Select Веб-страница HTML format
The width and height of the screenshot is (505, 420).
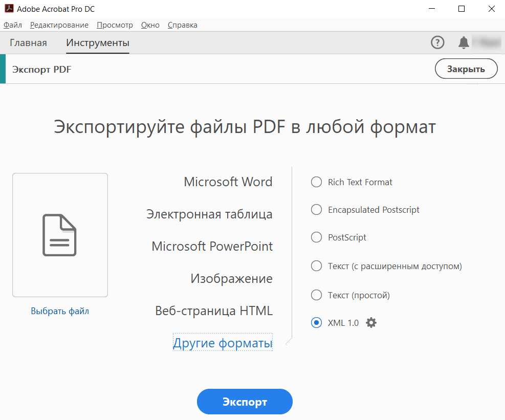(x=214, y=310)
